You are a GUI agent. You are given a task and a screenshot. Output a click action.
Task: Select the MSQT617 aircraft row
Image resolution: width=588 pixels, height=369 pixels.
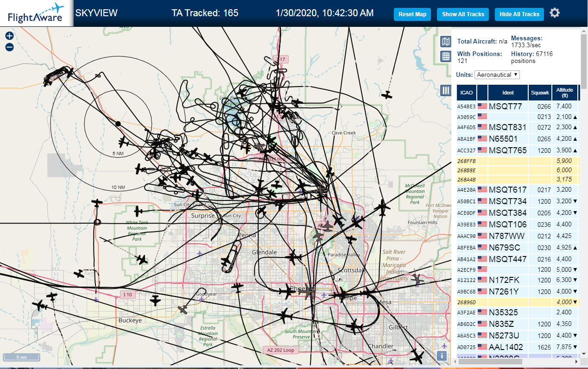point(518,189)
